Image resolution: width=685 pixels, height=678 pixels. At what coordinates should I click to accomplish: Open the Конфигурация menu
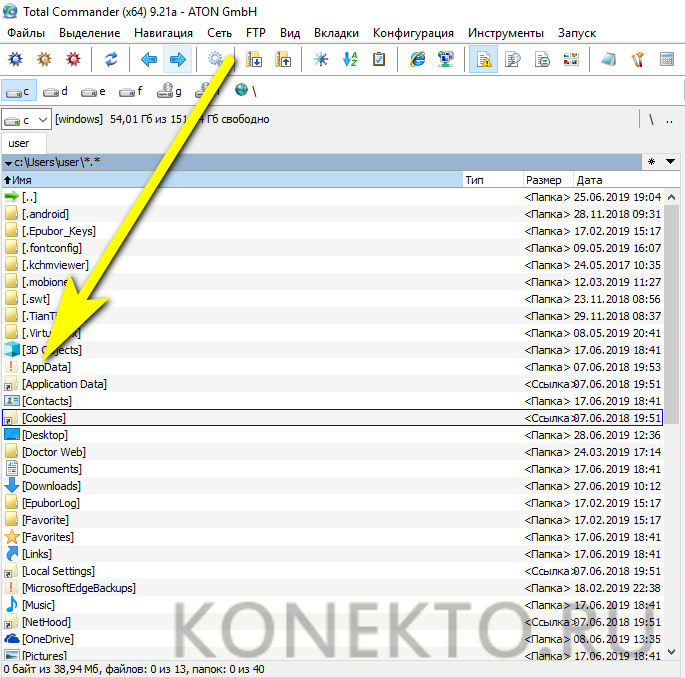click(x=413, y=33)
